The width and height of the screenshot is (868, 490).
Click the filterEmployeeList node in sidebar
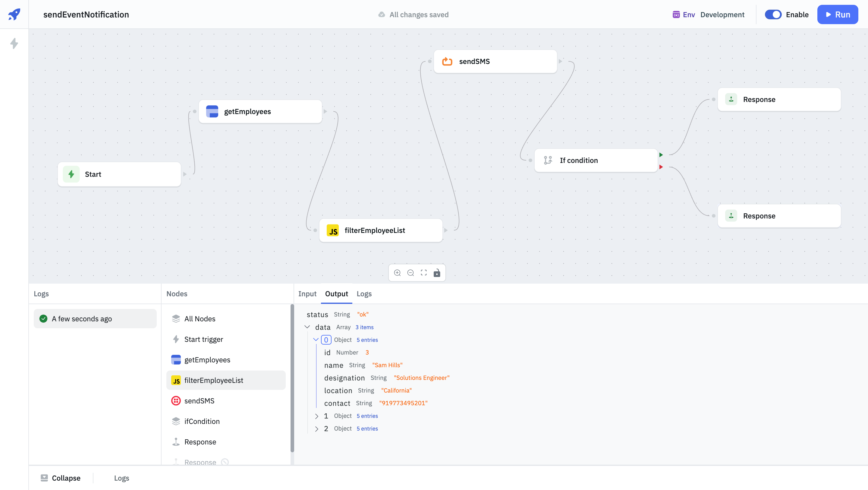[227, 380]
